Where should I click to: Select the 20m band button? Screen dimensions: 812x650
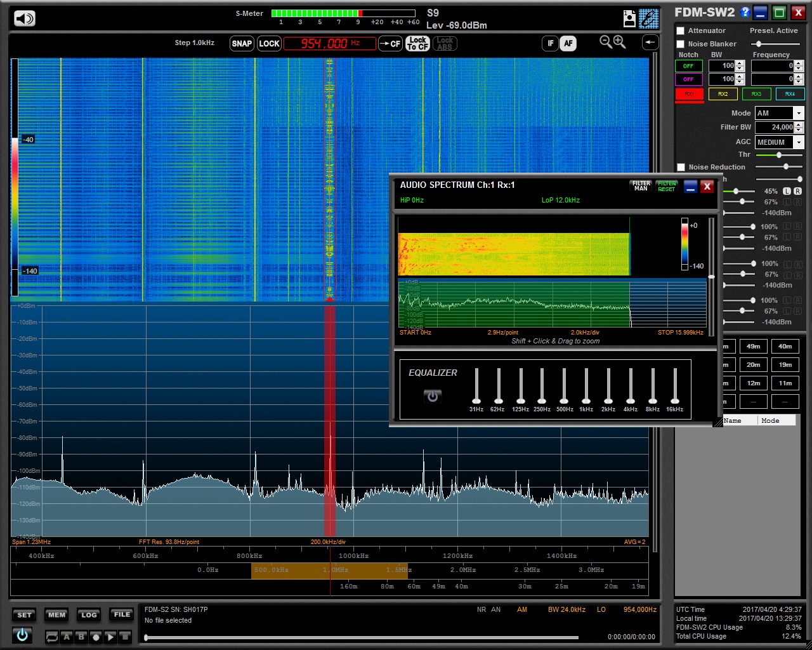[753, 365]
